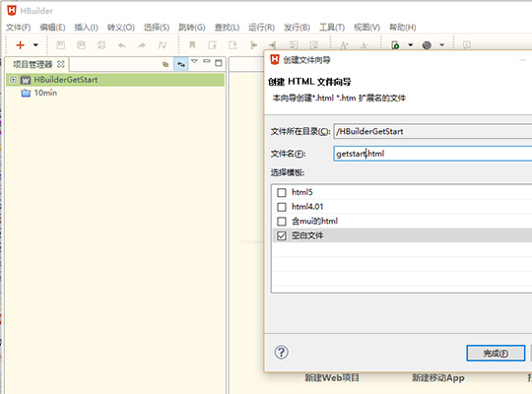Screen dimensions: 532x394
Task: Open the 插入(I) menu
Action: 86,28
